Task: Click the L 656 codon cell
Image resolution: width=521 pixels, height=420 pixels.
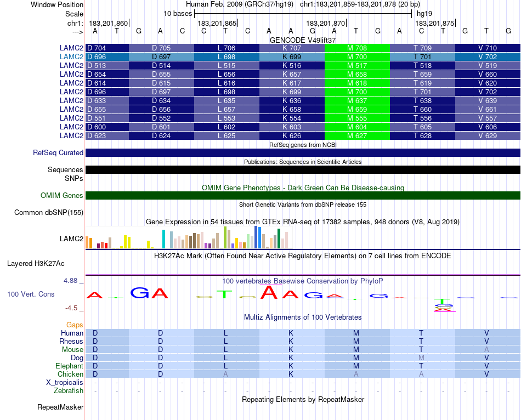Action: pyautogui.click(x=226, y=74)
